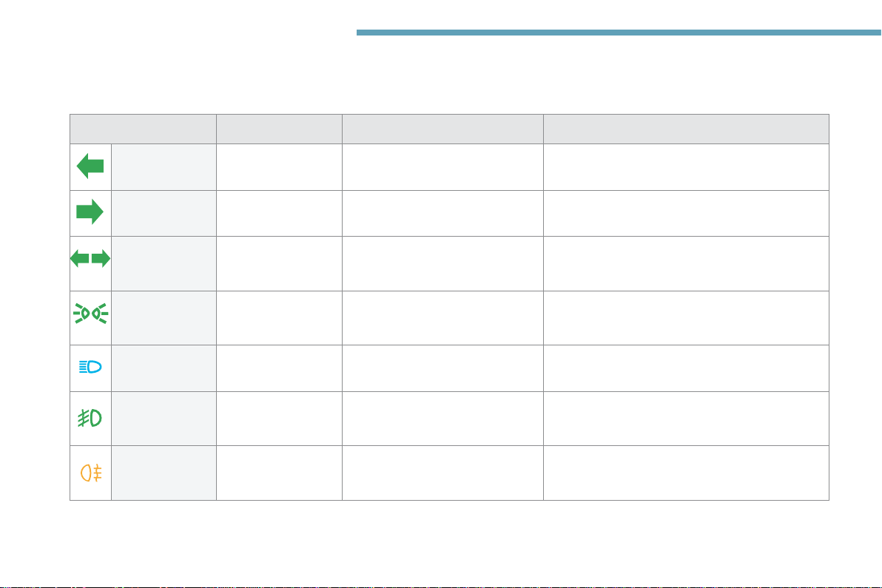882x588 pixels.
Task: Click the green front foglamp icon
Action: (x=90, y=418)
